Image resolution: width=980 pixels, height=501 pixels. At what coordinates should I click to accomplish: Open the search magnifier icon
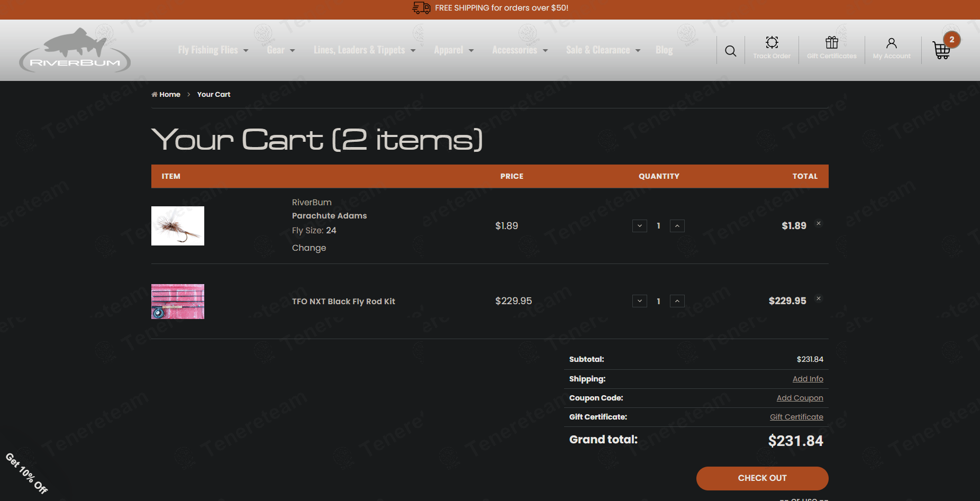(731, 51)
